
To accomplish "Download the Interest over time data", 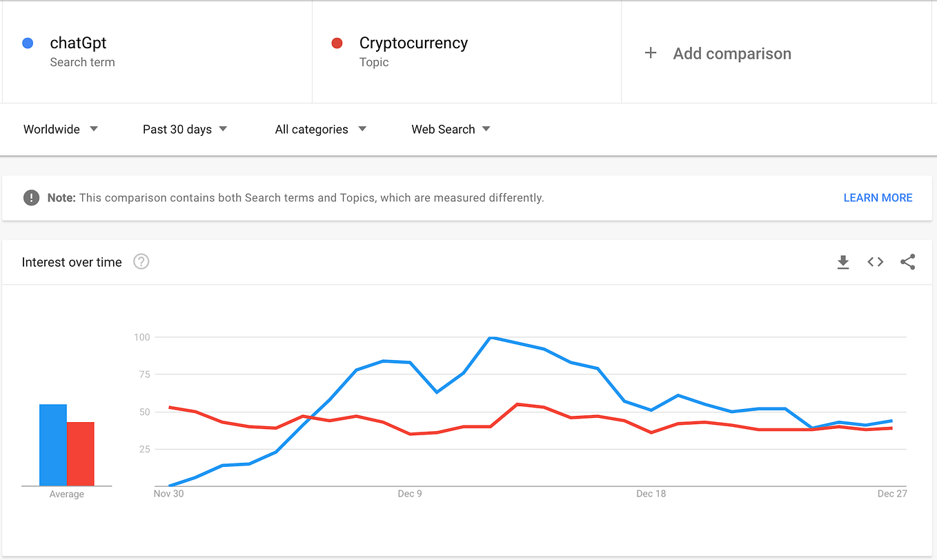I will [842, 262].
